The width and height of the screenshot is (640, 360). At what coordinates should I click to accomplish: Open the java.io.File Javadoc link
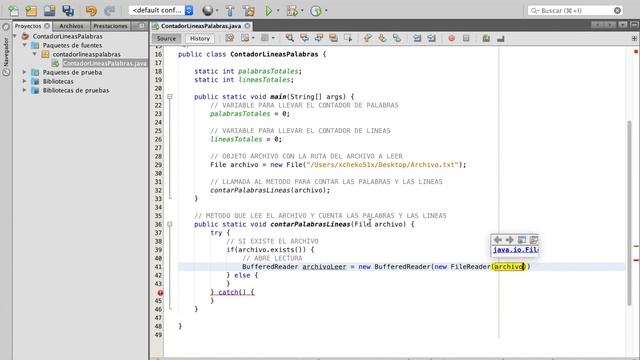click(x=516, y=250)
